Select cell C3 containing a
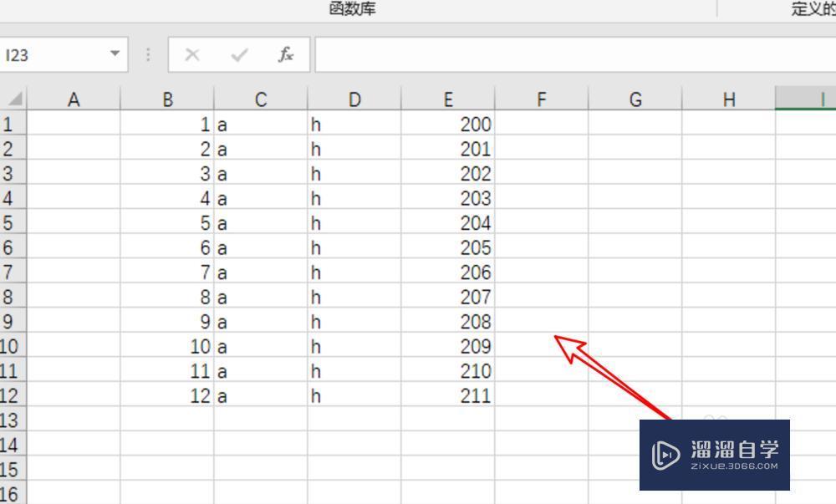 [260, 173]
